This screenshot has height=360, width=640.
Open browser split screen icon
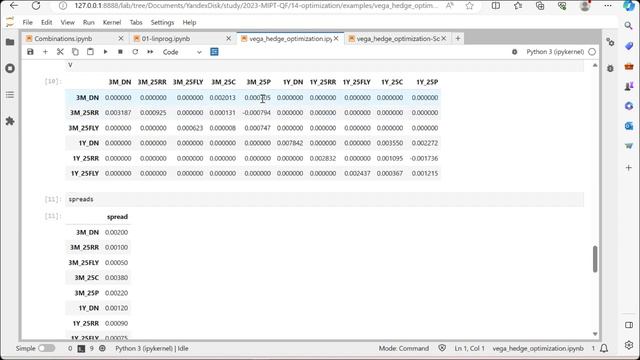click(496, 6)
